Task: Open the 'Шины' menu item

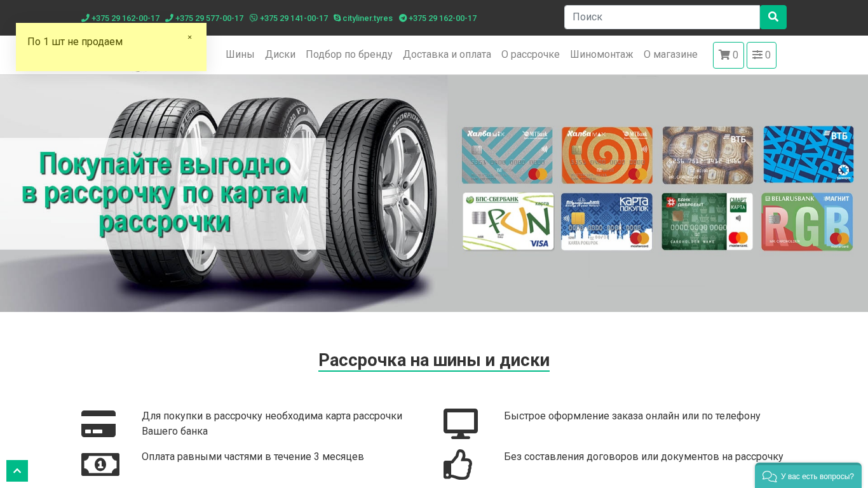Action: point(240,55)
